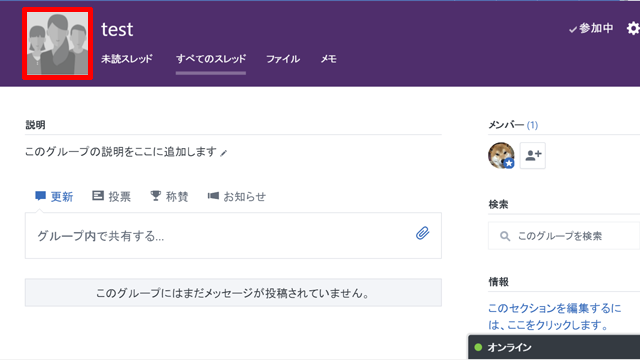Click the 参加中 joined button
The height and width of the screenshot is (360, 640).
(591, 28)
